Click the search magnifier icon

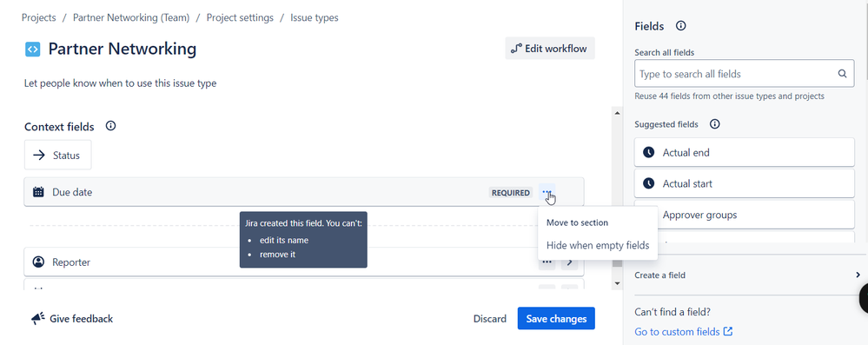842,74
